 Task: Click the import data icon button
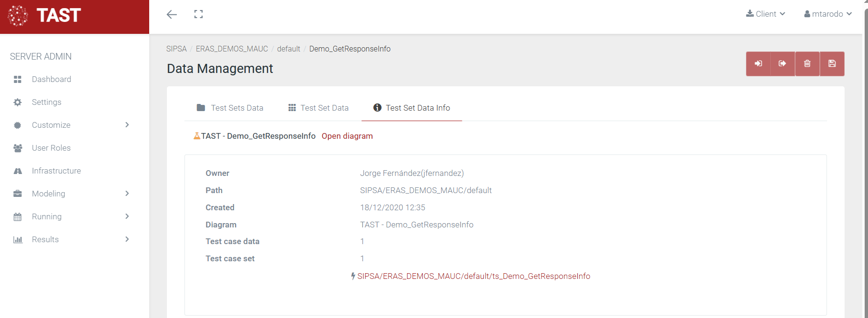click(x=758, y=64)
